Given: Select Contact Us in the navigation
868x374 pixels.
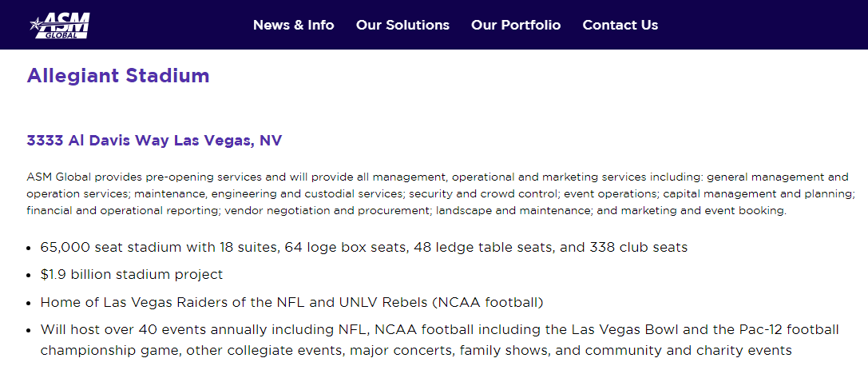Looking at the screenshot, I should [620, 25].
